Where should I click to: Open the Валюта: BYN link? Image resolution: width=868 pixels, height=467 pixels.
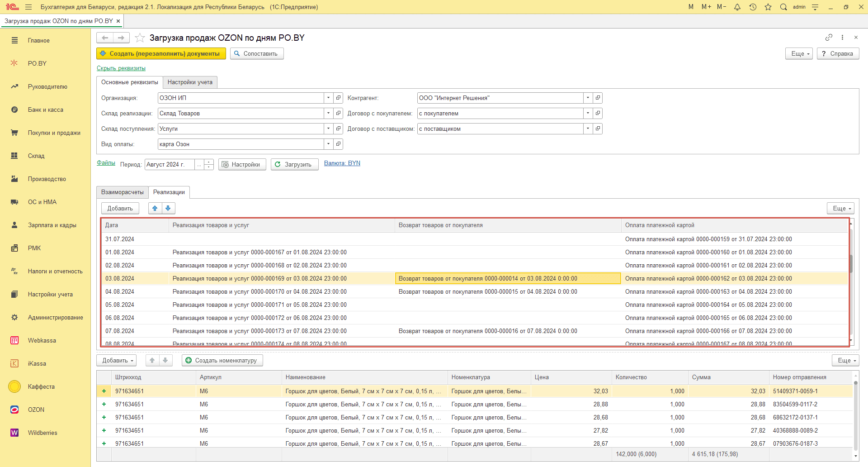342,163
